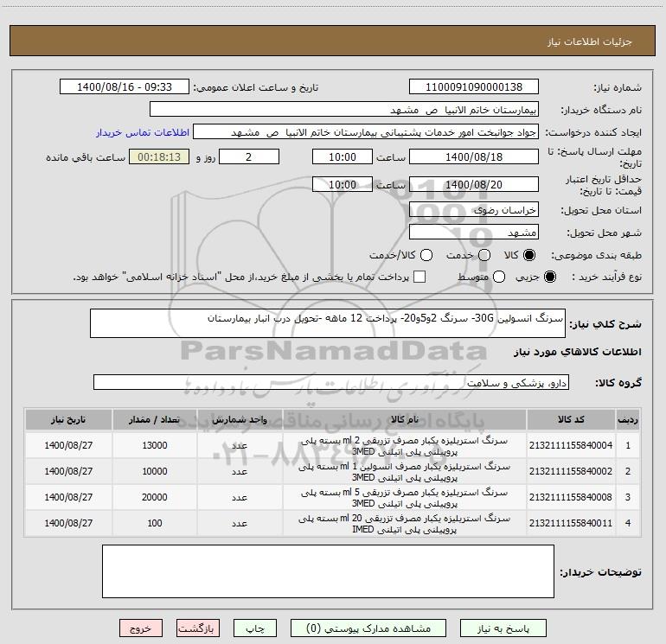Toggle the اسناد خزانه اسلامی payment checkbox
Viewport: 666px width, 644px height.
tap(419, 277)
